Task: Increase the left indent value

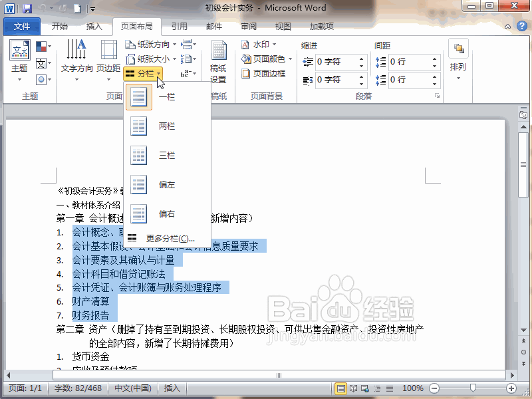Action: click(362, 59)
